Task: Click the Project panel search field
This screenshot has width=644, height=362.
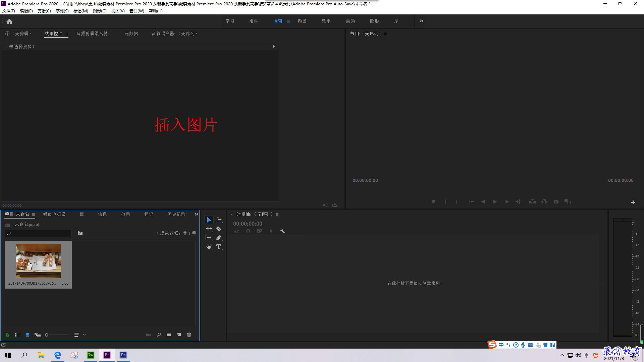Action: (x=38, y=233)
